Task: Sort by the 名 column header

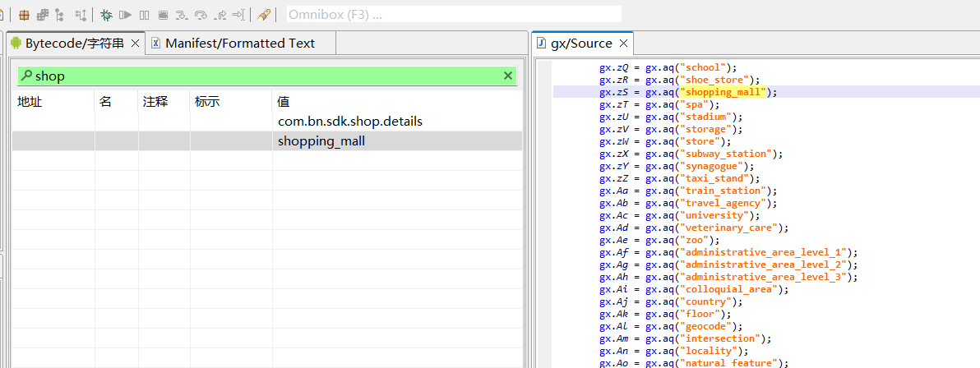Action: [105, 102]
